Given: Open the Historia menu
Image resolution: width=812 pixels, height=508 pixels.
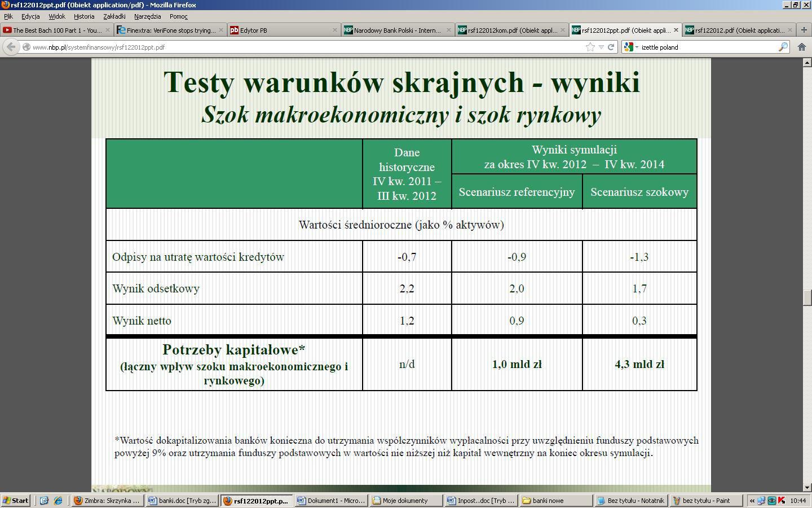Looking at the screenshot, I should [84, 16].
